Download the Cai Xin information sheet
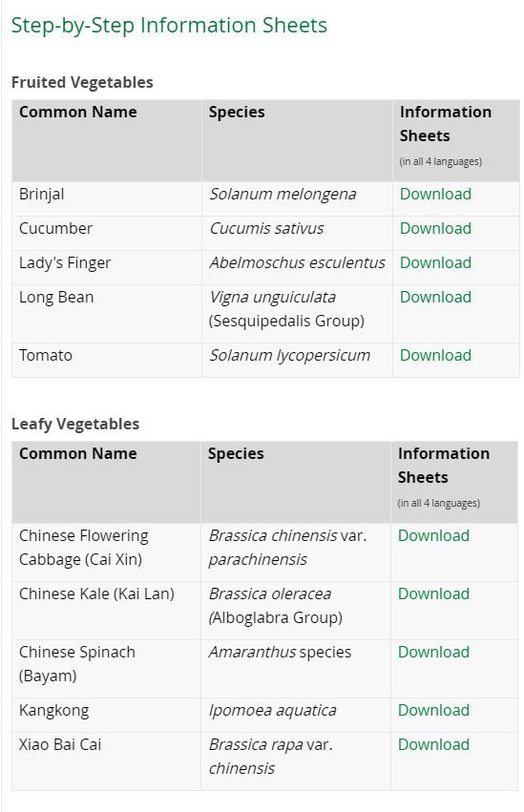 pyautogui.click(x=433, y=535)
